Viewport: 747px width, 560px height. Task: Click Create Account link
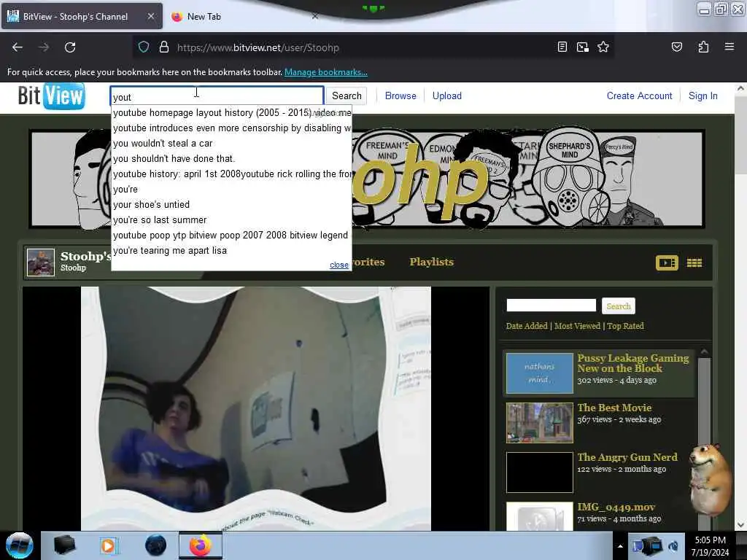(639, 96)
